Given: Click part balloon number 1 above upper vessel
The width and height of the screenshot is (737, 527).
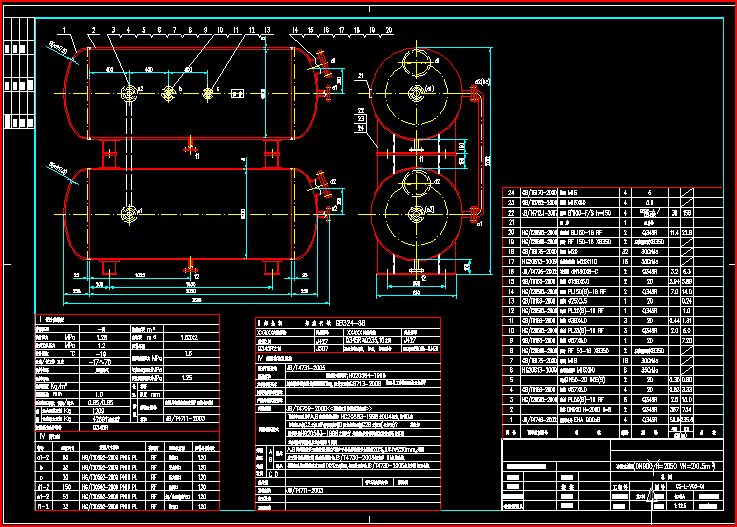Looking at the screenshot, I should click(64, 30).
